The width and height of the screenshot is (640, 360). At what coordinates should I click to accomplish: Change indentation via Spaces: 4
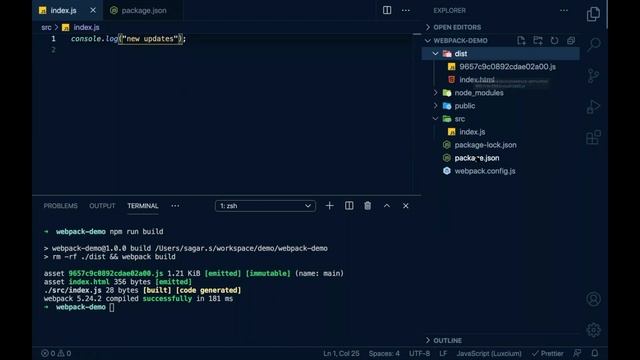tap(384, 353)
